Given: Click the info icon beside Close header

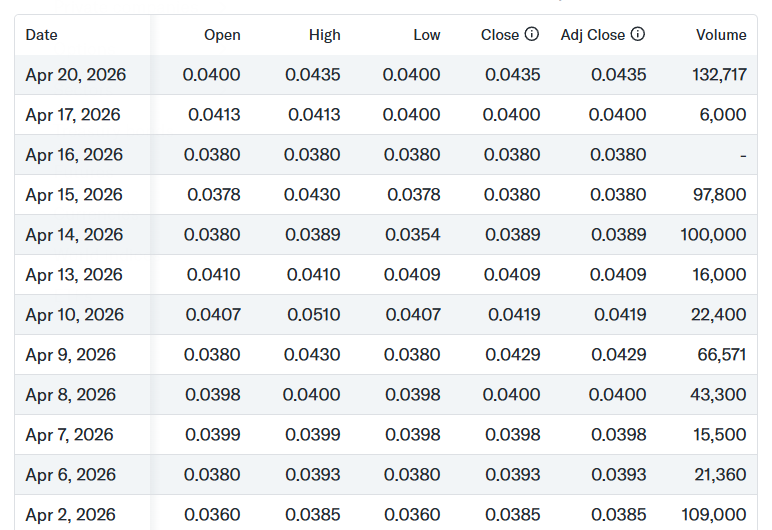Looking at the screenshot, I should [532, 34].
